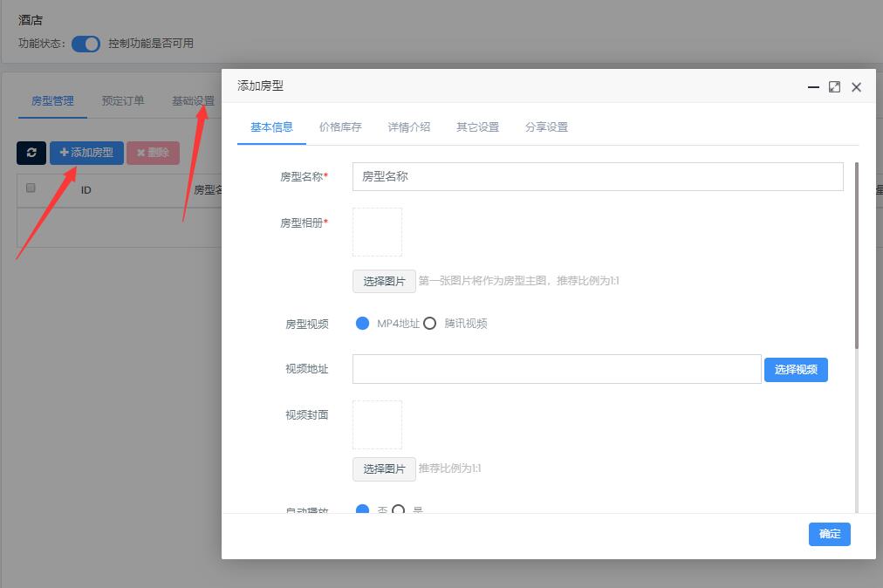Click the dialog vertical scrollbar
This screenshot has width=883, height=588.
pos(857,256)
